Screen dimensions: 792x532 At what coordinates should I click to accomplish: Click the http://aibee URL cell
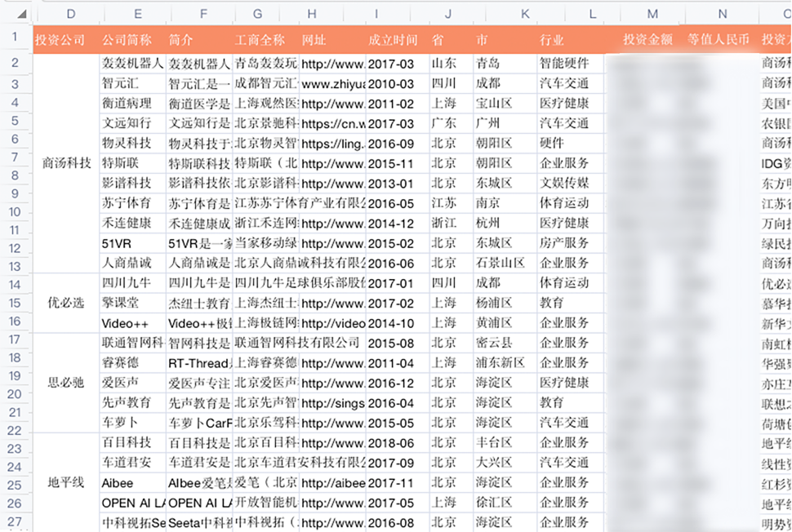coord(333,482)
